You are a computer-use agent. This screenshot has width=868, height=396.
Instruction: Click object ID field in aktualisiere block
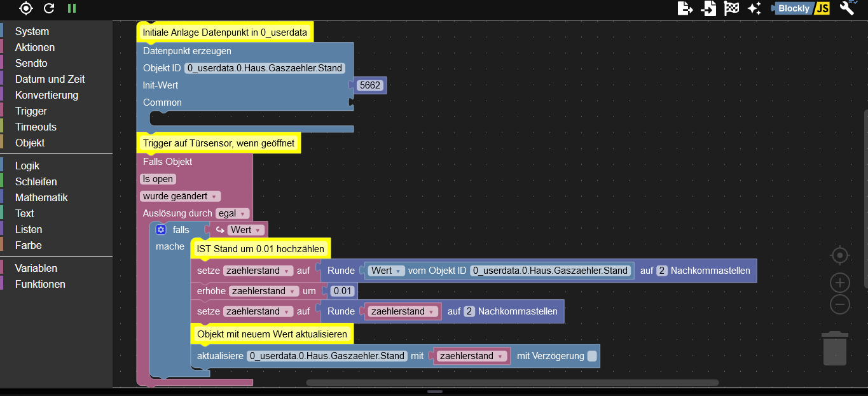(x=327, y=356)
